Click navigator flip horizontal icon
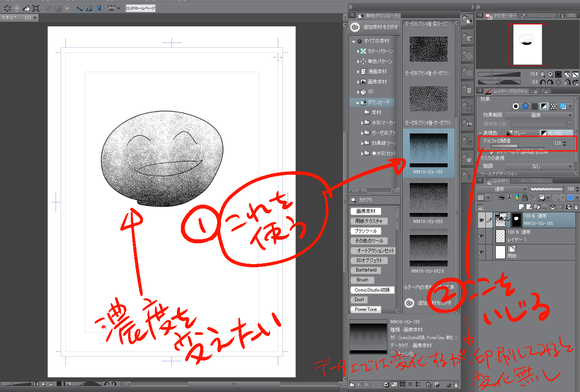This screenshot has height=392, width=580. coord(567,82)
